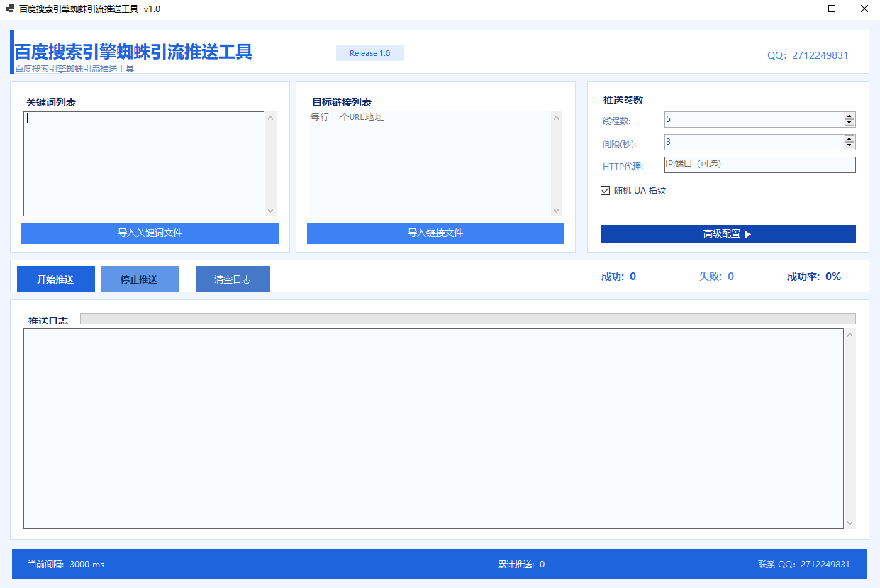Image resolution: width=880 pixels, height=588 pixels.
Task: Expand the 高级配置 advanced settings
Action: (x=728, y=234)
